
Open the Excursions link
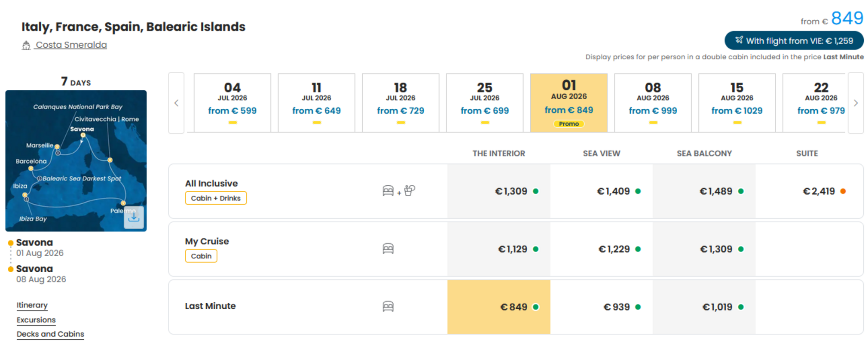point(36,320)
